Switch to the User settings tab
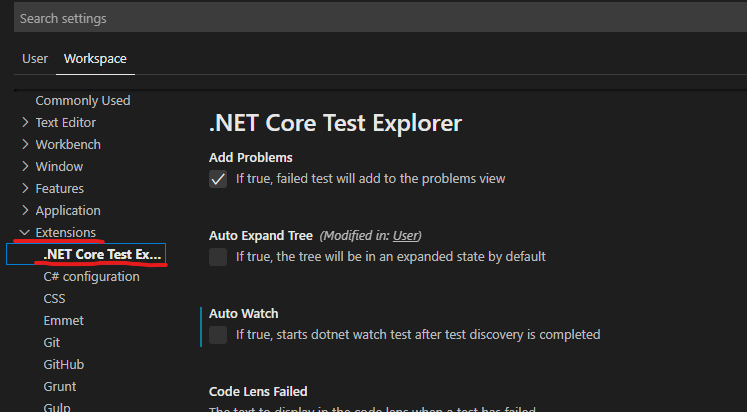This screenshot has width=747, height=412. (35, 59)
